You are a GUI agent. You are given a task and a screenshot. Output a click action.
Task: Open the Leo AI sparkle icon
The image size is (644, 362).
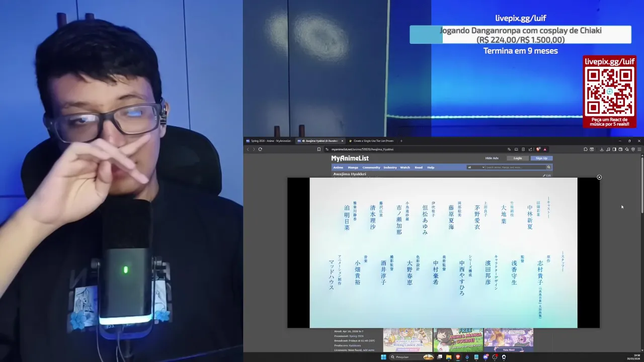(x=627, y=149)
